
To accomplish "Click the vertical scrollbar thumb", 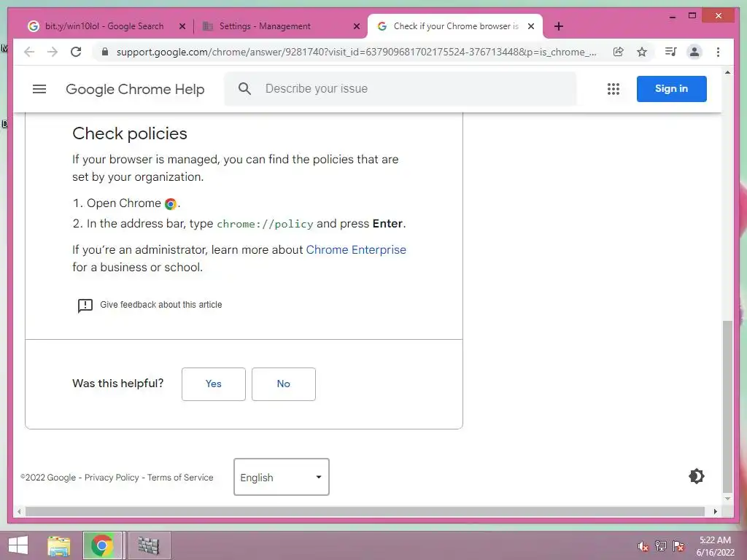I will click(x=727, y=407).
